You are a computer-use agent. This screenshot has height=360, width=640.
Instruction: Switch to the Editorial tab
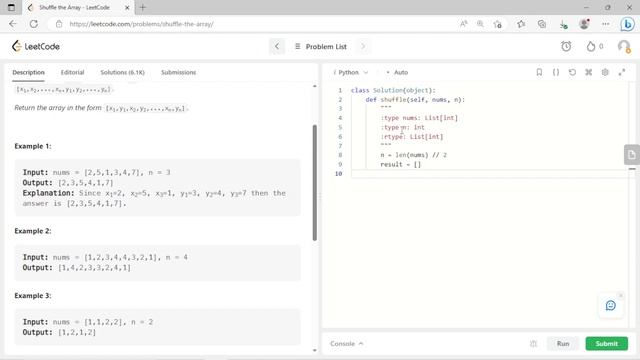pyautogui.click(x=72, y=72)
